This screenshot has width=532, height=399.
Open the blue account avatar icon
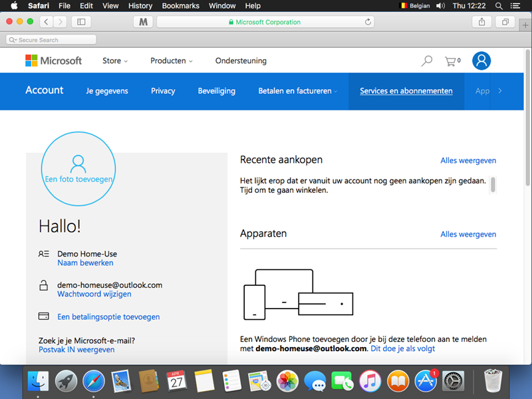point(481,61)
